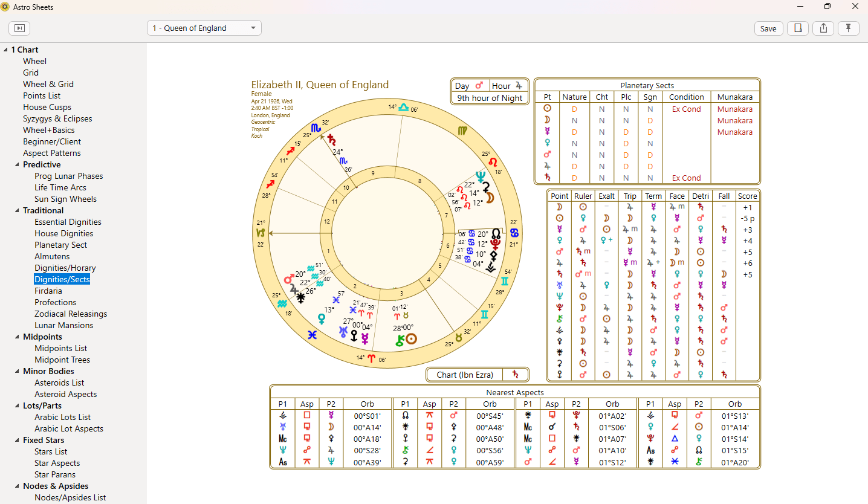This screenshot has height=504, width=868.
Task: Collapse the Minor Bodies section
Action: point(17,371)
